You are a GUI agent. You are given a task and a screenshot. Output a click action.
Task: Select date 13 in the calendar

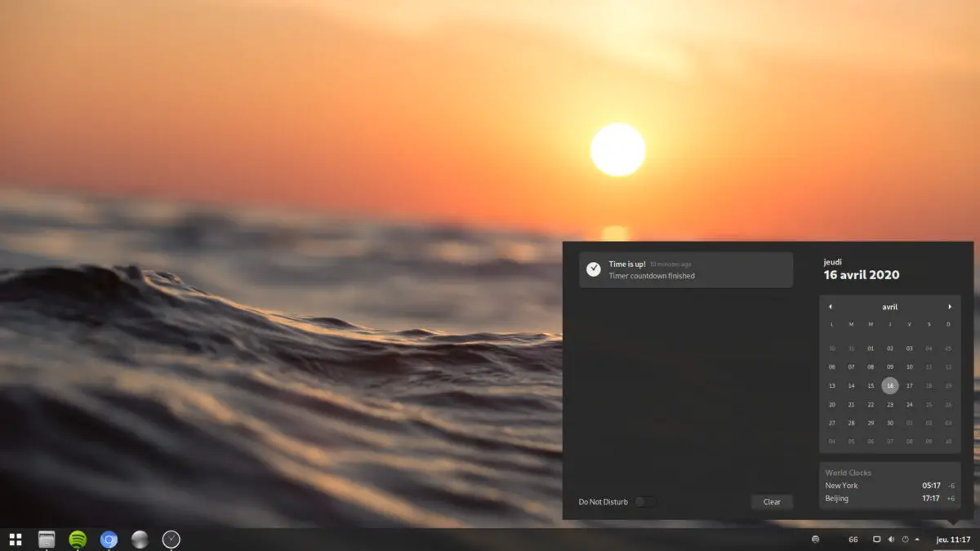point(832,385)
